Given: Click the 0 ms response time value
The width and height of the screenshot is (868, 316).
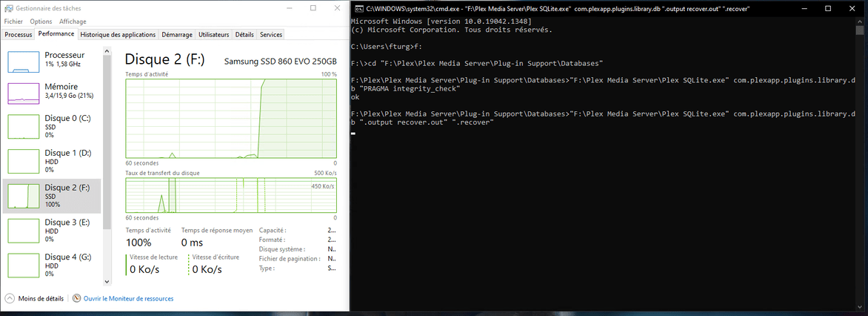Looking at the screenshot, I should 192,243.
